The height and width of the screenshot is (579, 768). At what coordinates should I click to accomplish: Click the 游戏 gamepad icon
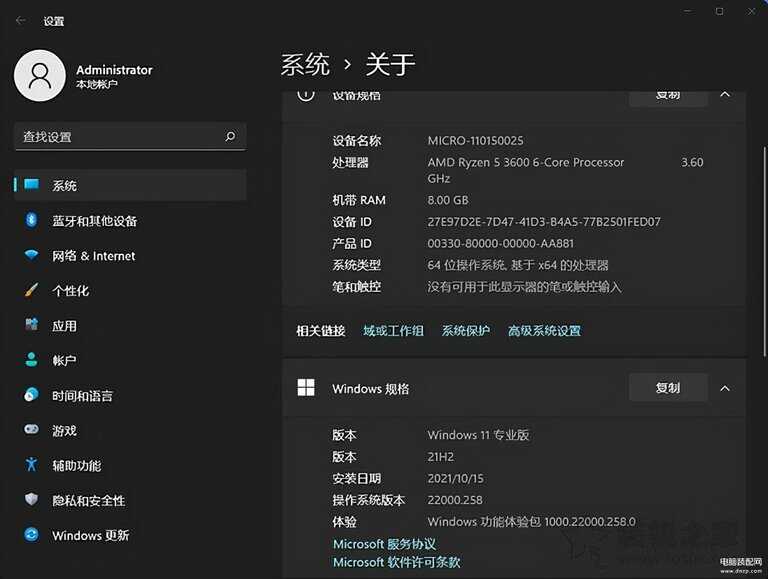point(31,430)
